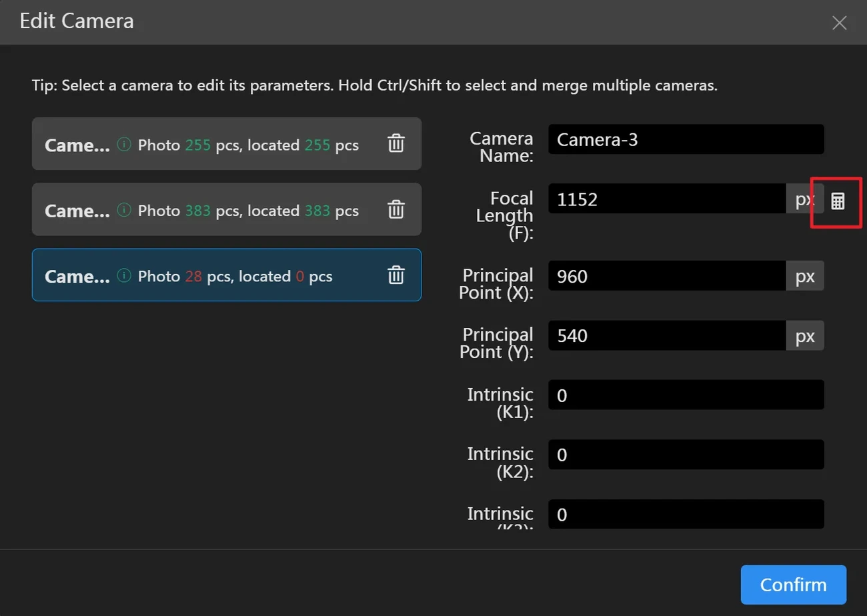Click info icon on 383-photo camera

(124, 209)
